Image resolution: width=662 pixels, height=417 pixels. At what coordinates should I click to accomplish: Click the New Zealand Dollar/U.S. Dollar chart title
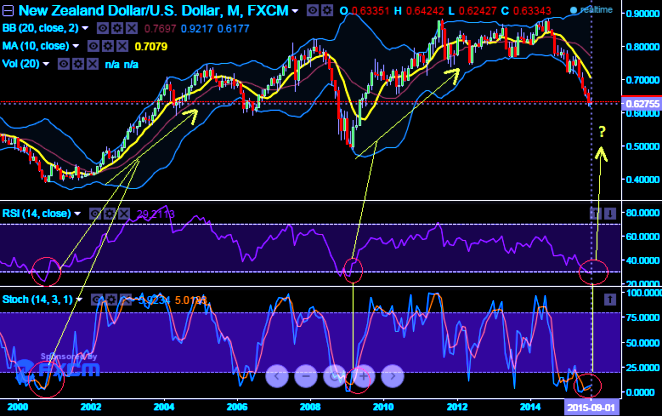click(153, 11)
